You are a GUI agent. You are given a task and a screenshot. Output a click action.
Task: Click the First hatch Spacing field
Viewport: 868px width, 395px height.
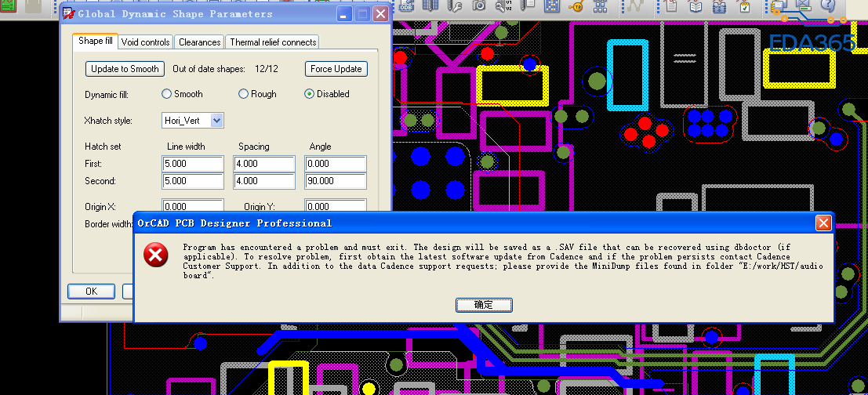(x=264, y=164)
